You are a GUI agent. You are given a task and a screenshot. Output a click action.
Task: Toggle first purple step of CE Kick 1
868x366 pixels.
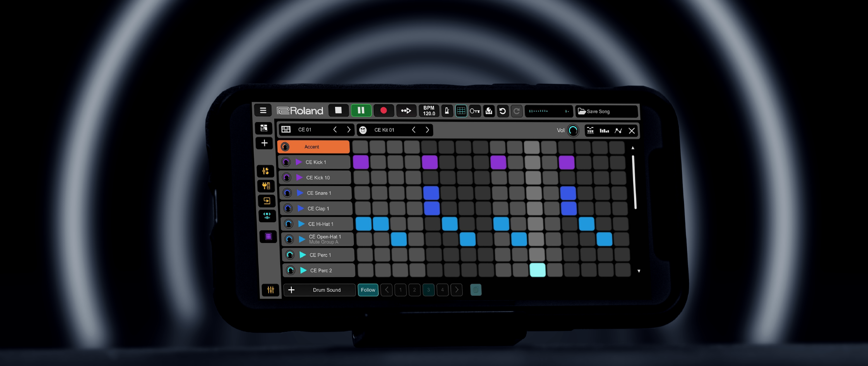[361, 162]
